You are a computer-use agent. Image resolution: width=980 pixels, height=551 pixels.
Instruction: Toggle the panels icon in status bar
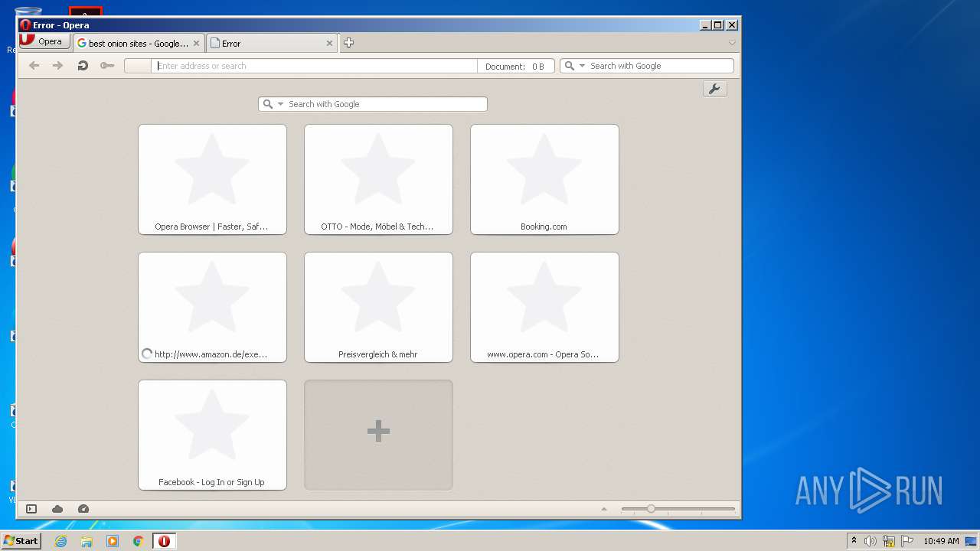point(31,509)
